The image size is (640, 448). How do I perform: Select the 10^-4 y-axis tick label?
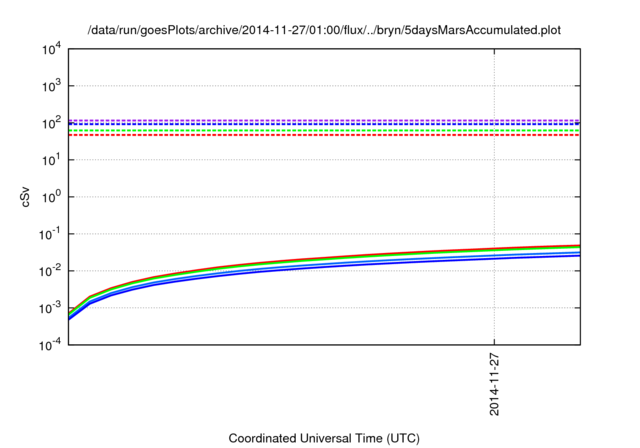(x=50, y=345)
